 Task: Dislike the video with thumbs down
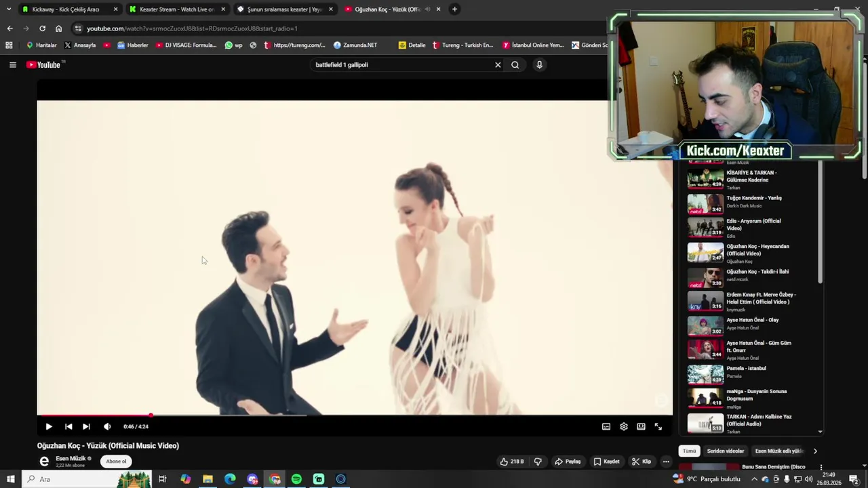pyautogui.click(x=538, y=462)
